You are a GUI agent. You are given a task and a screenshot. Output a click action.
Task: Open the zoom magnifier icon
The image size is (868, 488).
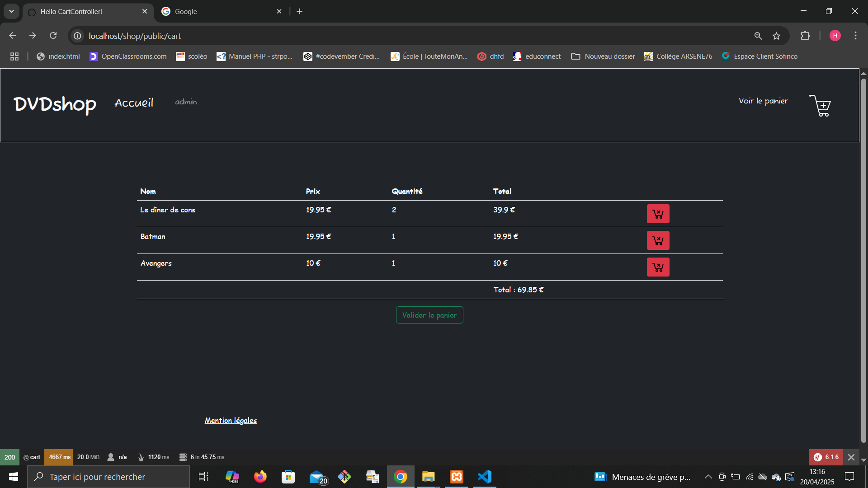[x=758, y=36]
